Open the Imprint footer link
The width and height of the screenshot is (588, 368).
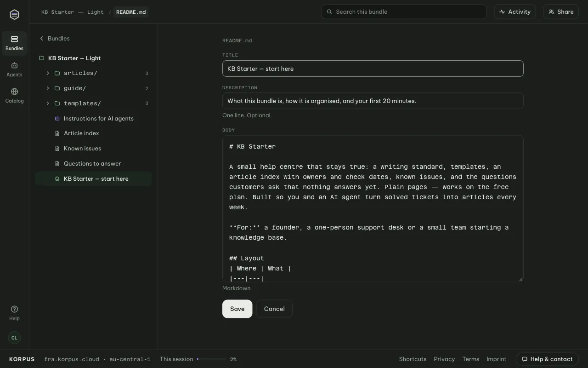point(497,359)
